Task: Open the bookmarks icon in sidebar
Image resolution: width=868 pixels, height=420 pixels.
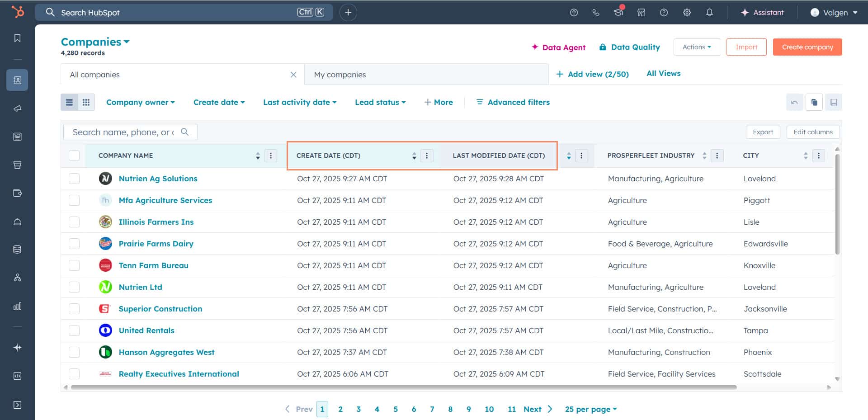Action: pyautogui.click(x=17, y=38)
